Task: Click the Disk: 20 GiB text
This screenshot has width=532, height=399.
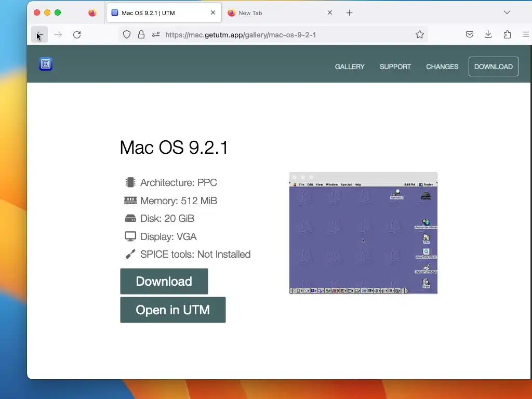Action: [167, 219]
